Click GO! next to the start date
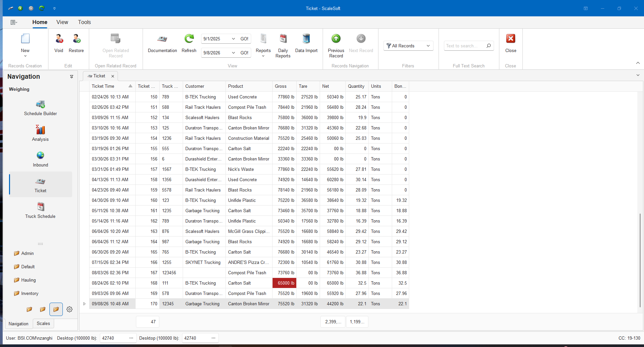This screenshot has height=347, width=644. tap(245, 39)
